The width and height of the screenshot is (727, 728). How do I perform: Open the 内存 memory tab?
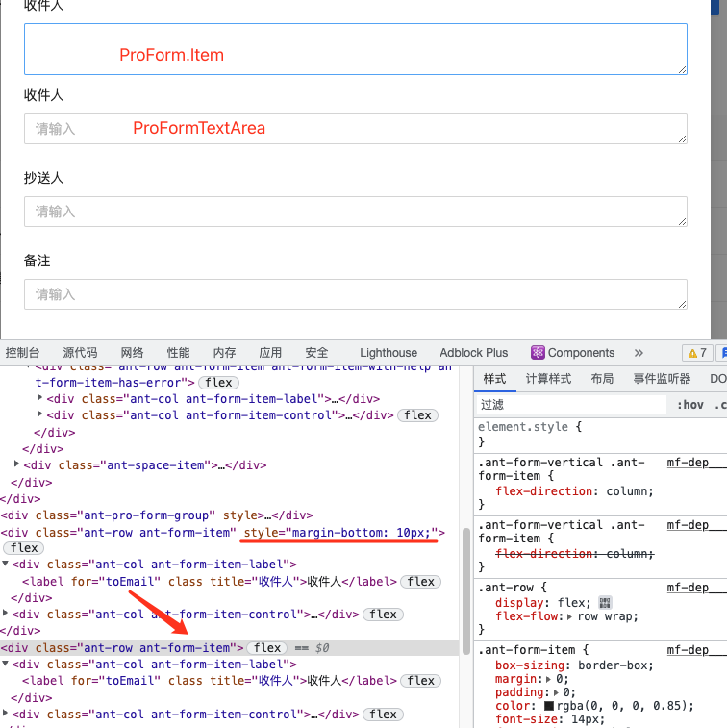coord(224,353)
